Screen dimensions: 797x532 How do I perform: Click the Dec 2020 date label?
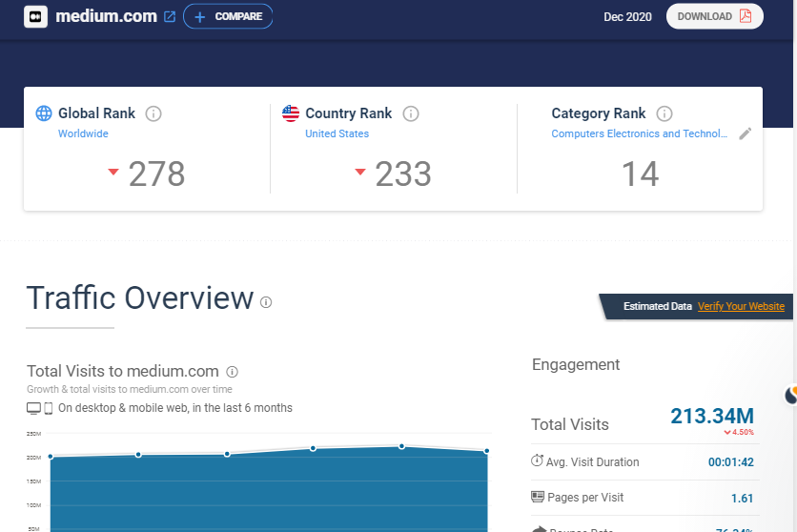click(x=627, y=16)
